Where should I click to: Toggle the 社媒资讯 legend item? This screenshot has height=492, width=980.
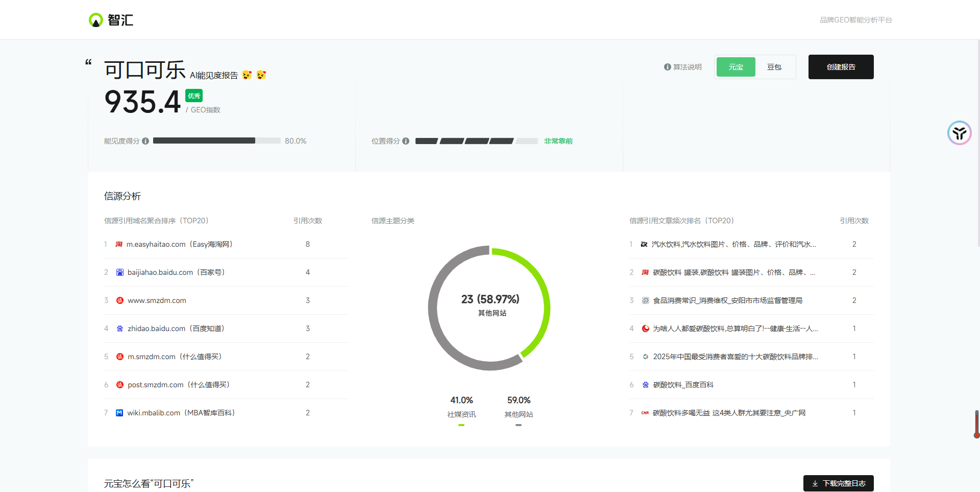pyautogui.click(x=461, y=414)
